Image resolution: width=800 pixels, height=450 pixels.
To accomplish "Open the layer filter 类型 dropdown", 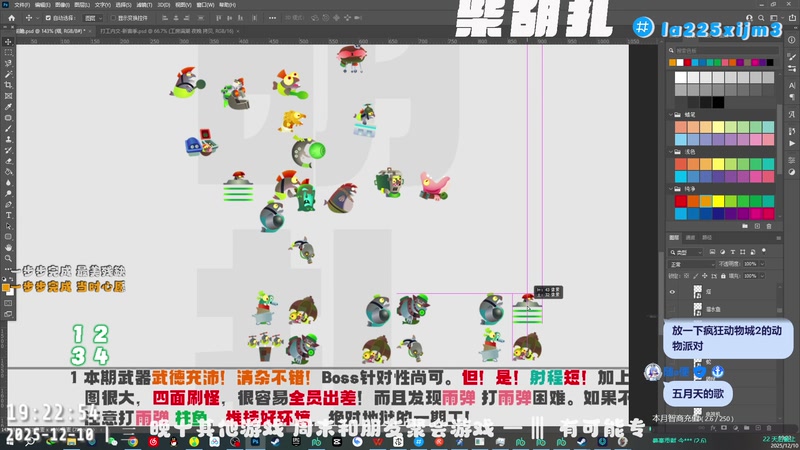I will point(686,252).
